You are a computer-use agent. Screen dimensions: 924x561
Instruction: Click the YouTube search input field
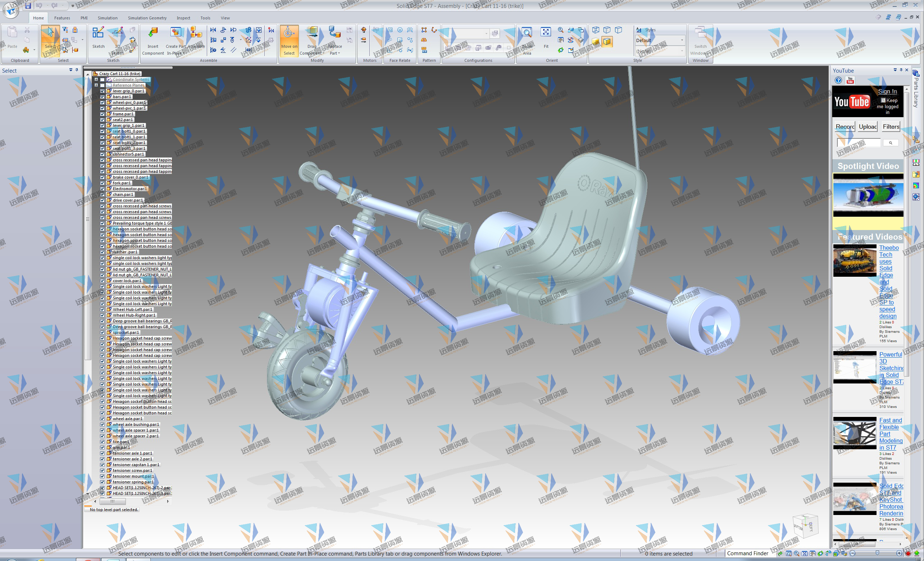click(x=859, y=143)
